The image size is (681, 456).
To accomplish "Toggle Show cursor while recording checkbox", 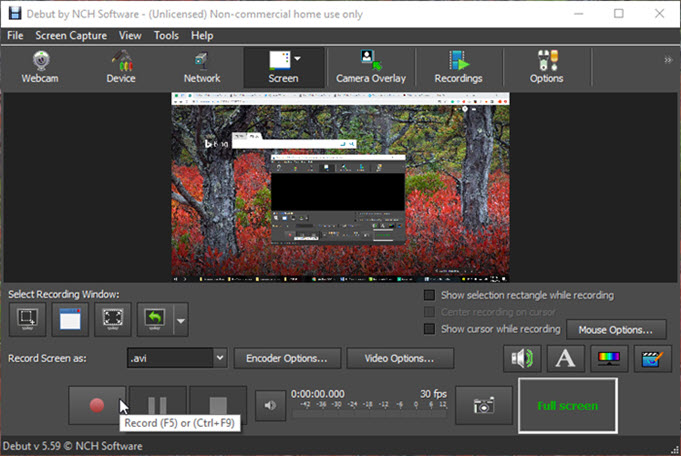I will click(430, 329).
